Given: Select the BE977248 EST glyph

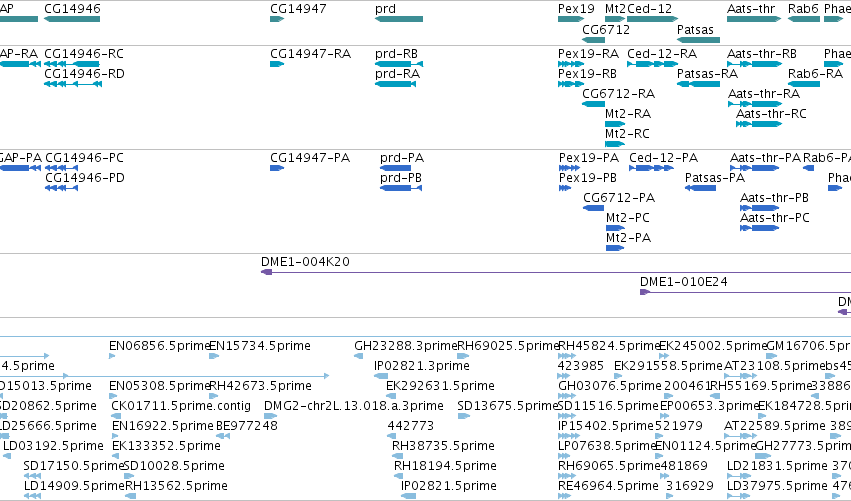Looking at the screenshot, I should 223,436.
